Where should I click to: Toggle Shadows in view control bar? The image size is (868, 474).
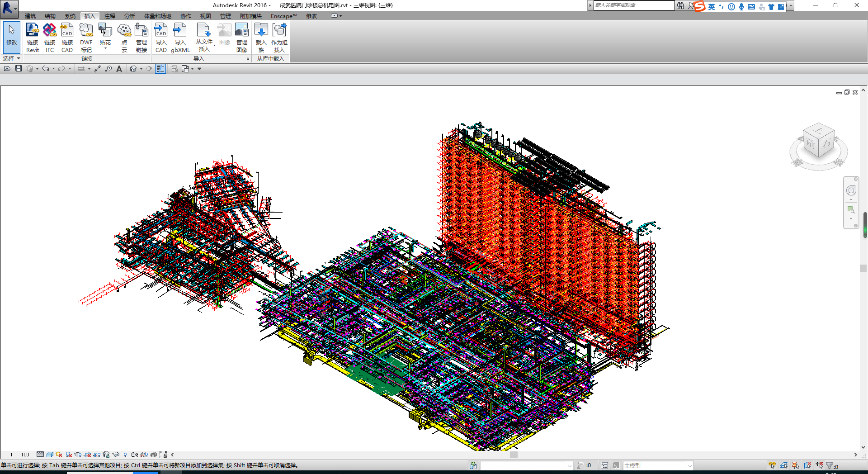click(x=69, y=455)
